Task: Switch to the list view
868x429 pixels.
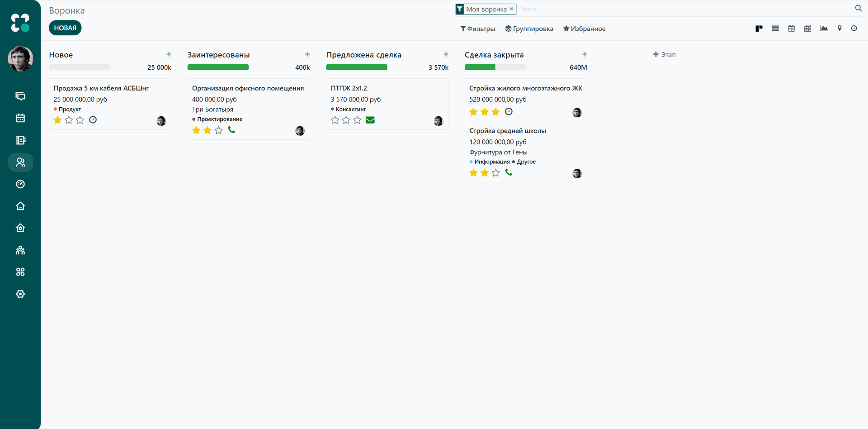Action: click(x=775, y=28)
